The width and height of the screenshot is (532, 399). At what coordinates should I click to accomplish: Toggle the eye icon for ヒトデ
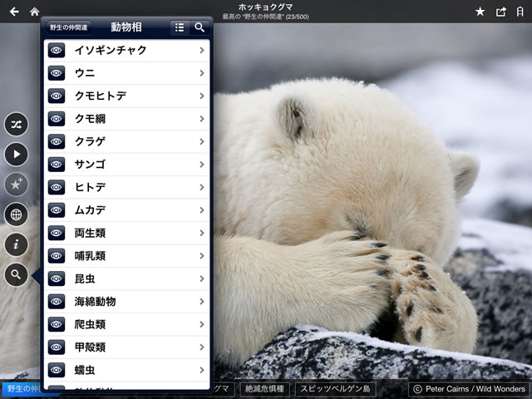pos(57,187)
